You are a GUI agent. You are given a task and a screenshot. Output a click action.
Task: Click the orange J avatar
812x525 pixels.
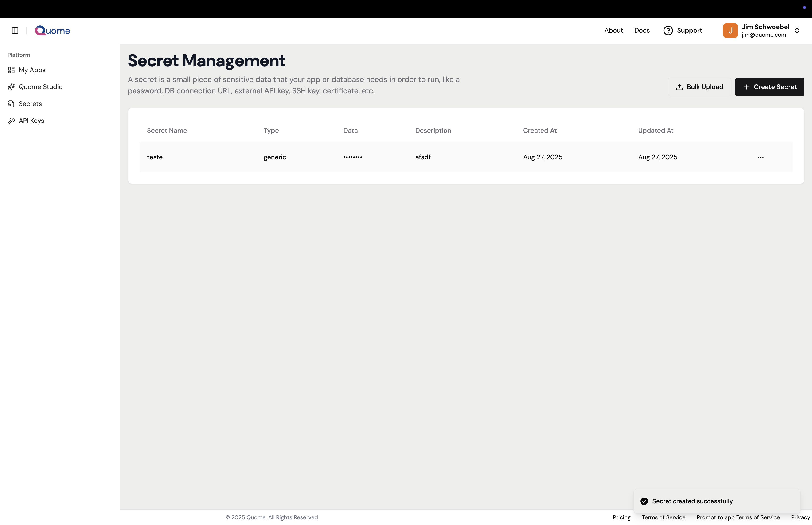tap(730, 30)
